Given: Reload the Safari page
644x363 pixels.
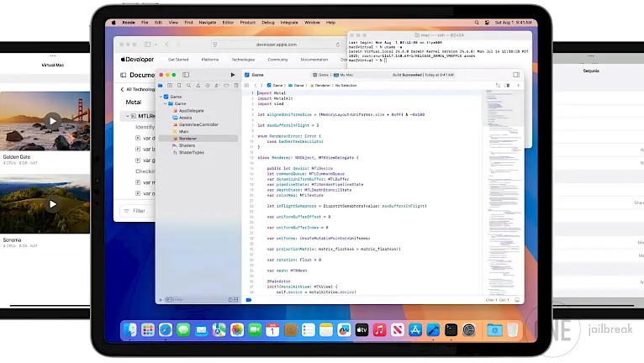Looking at the screenshot, I should (x=338, y=45).
